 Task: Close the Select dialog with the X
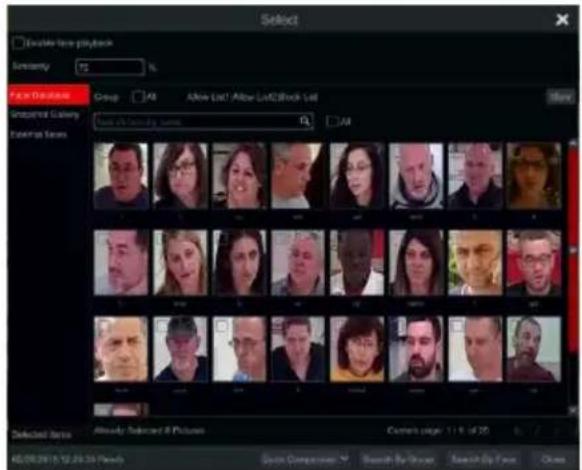click(x=562, y=19)
